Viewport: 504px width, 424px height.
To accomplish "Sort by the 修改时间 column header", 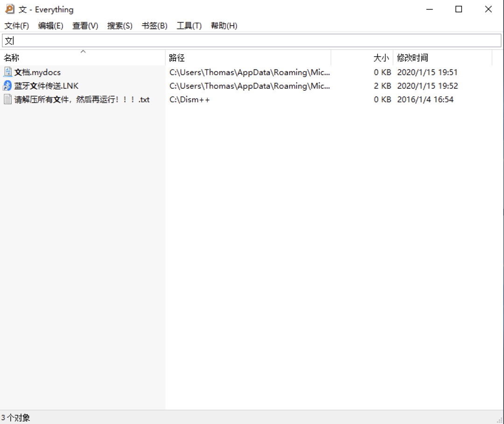I will (x=442, y=57).
